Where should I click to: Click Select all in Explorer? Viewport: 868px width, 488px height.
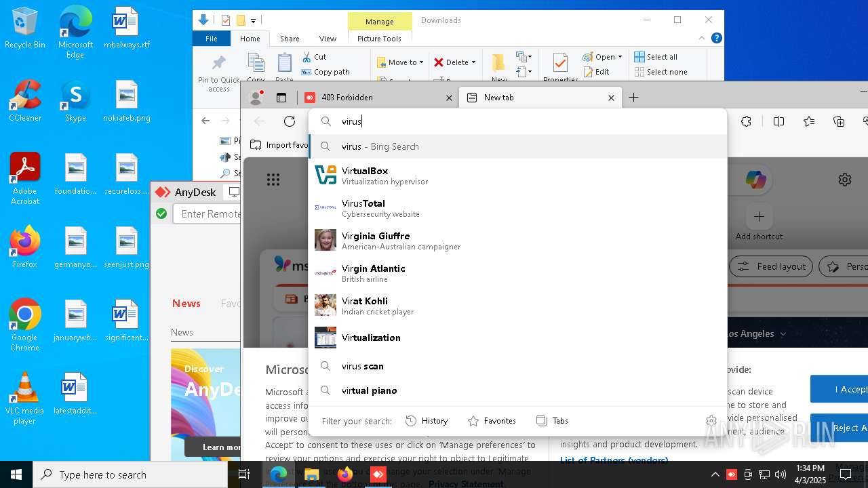pyautogui.click(x=656, y=57)
